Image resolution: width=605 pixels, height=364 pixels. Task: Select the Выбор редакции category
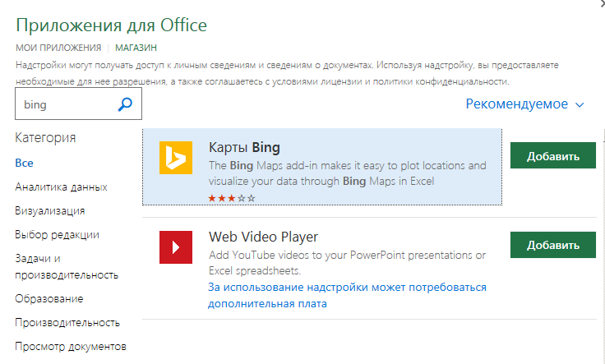point(57,235)
